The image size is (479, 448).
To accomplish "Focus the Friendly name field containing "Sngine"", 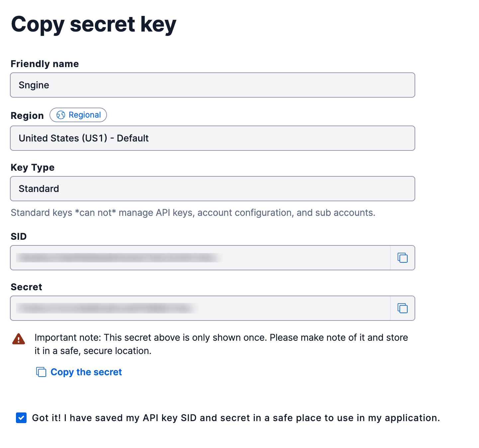I will [x=213, y=85].
